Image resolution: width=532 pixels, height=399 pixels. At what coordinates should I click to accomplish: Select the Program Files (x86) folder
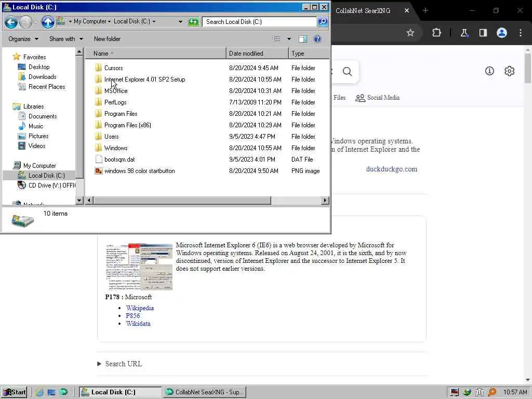(128, 125)
